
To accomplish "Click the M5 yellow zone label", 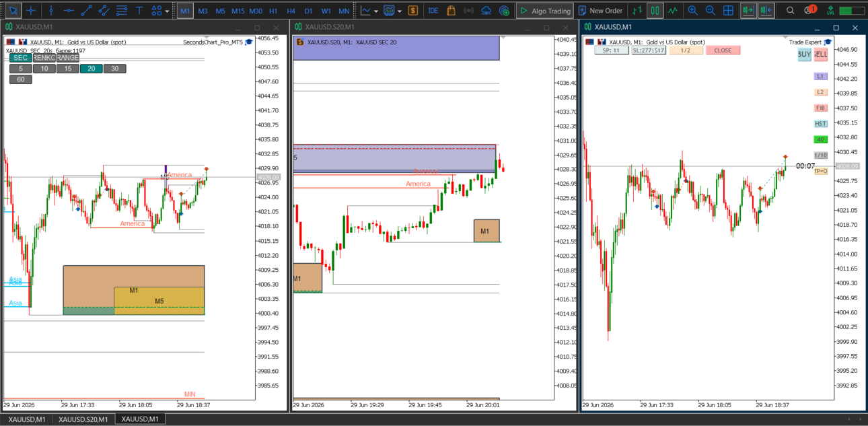I will pyautogui.click(x=159, y=301).
